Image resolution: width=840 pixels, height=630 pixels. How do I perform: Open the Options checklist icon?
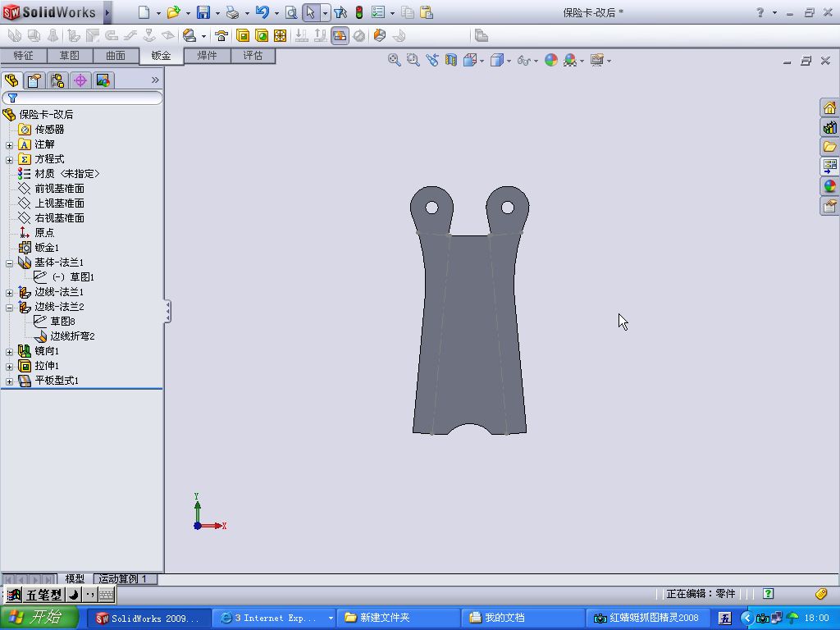[x=378, y=12]
